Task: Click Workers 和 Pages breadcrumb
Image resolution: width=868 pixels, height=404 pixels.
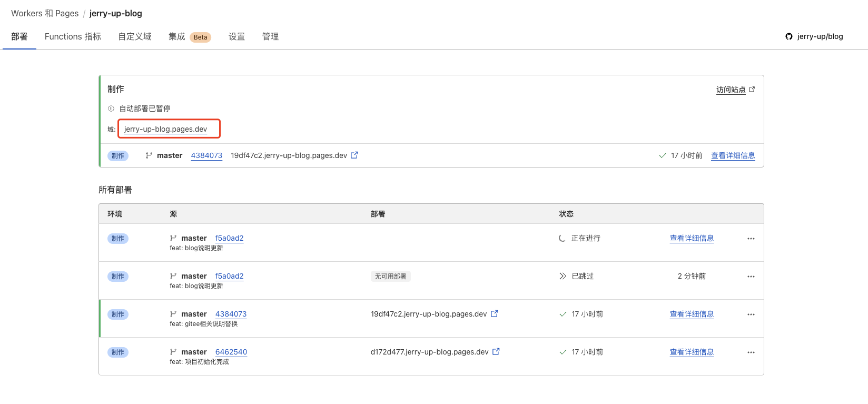Action: [45, 13]
